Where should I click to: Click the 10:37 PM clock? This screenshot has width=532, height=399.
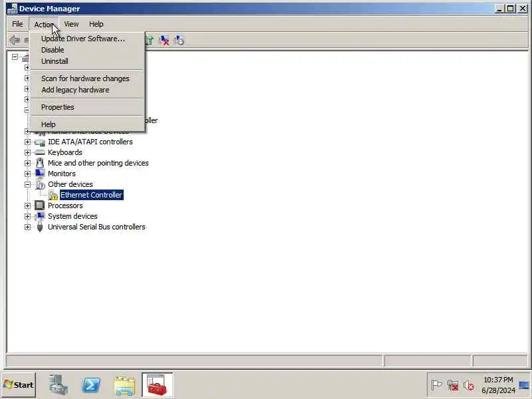pyautogui.click(x=498, y=380)
